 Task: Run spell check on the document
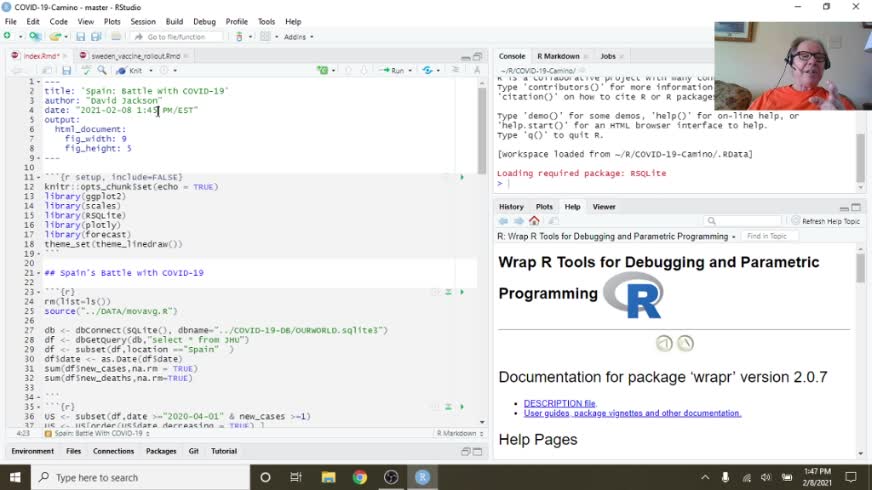coord(86,71)
